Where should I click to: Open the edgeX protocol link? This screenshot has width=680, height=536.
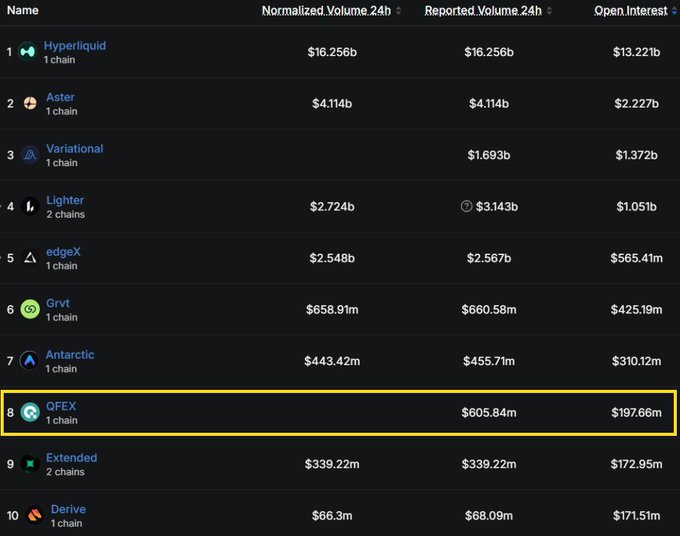click(x=63, y=252)
